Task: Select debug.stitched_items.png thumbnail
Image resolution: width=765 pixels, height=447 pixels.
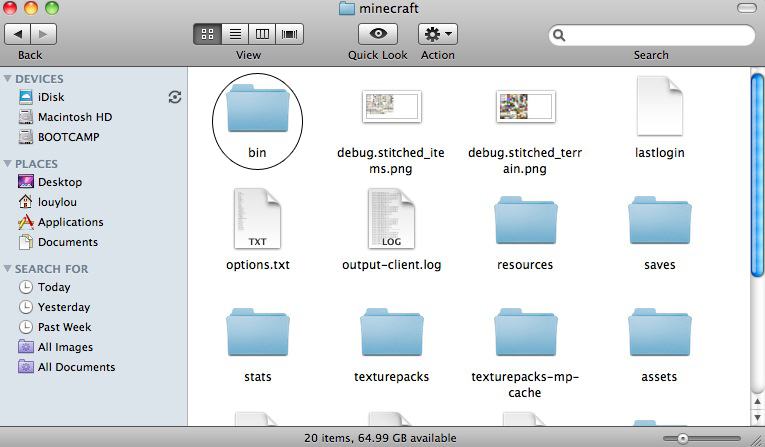Action: click(x=392, y=106)
